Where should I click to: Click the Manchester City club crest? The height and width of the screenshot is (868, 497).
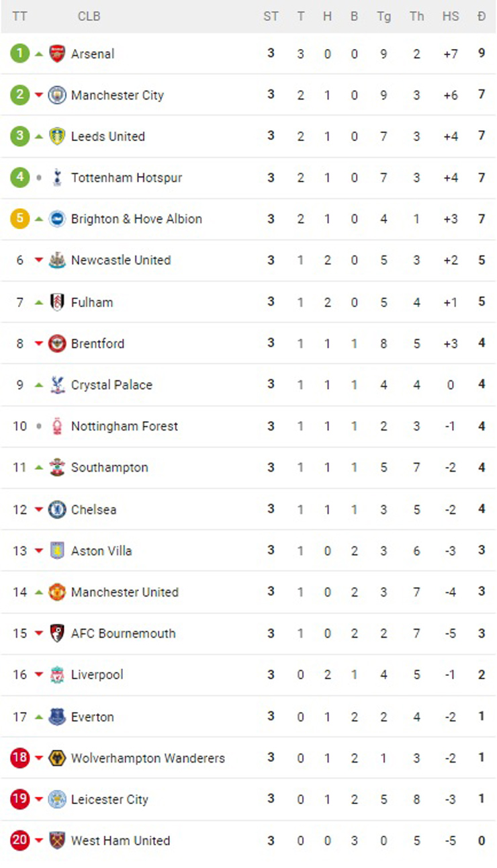pyautogui.click(x=57, y=95)
